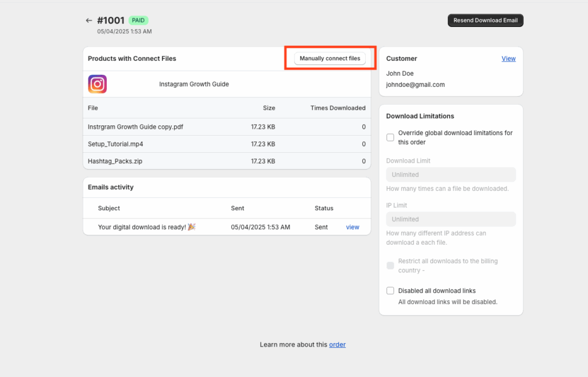Click the email subject 'Your digital download is ready!'
The width and height of the screenshot is (588, 377).
pyautogui.click(x=146, y=227)
